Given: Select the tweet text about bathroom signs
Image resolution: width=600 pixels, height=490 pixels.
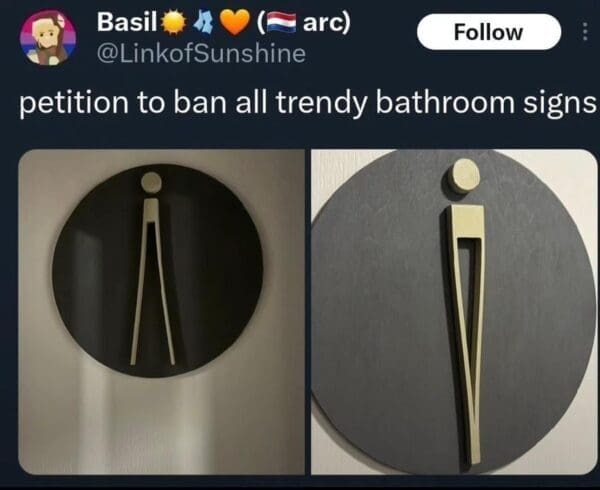Looking at the screenshot, I should [x=308, y=103].
